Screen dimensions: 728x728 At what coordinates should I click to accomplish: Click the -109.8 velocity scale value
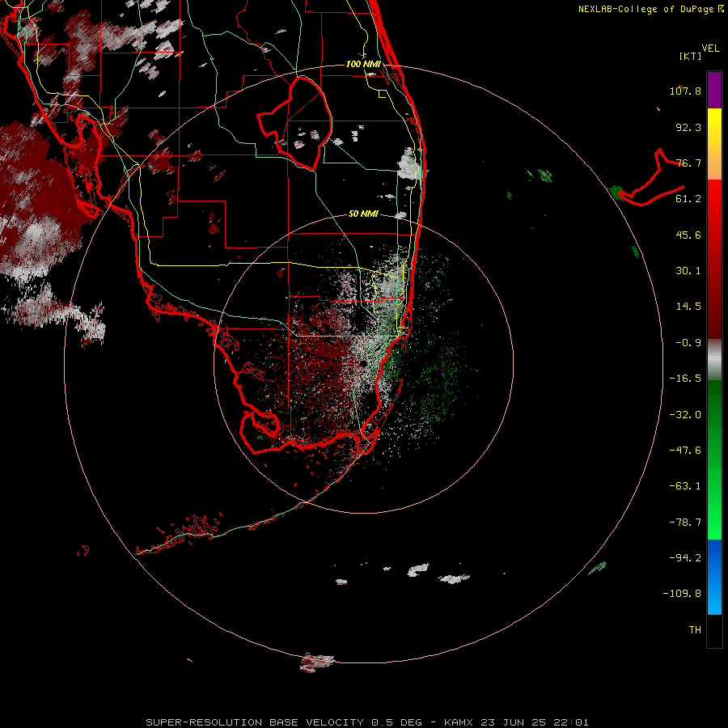tap(683, 594)
